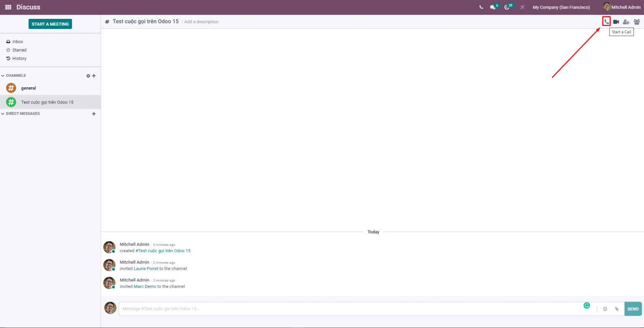Add a new channel with plus icon
Screen dimensions: 644x328
tap(94, 76)
